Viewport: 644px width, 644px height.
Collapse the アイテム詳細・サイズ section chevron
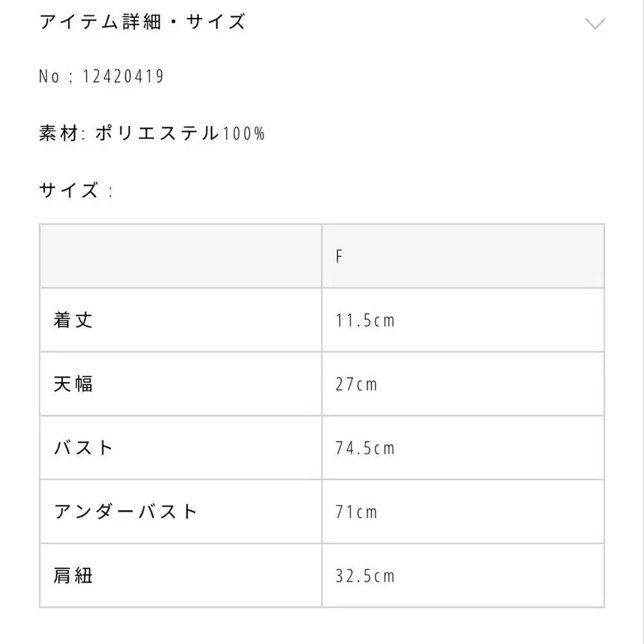[x=595, y=24]
